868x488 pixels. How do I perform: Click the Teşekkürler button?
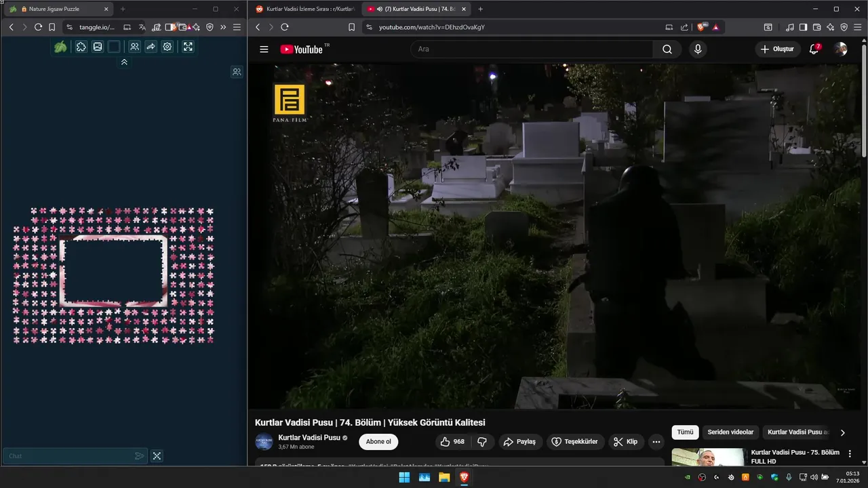[575, 442]
